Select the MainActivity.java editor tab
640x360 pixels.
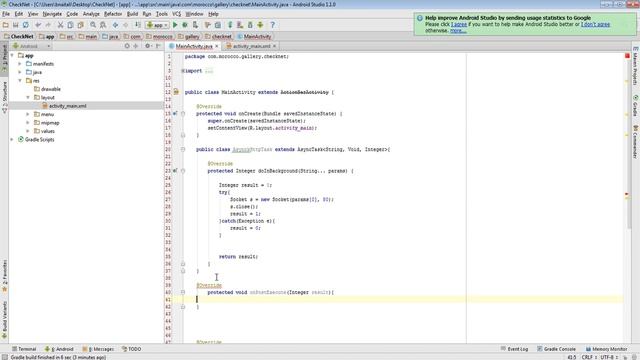tap(194, 46)
